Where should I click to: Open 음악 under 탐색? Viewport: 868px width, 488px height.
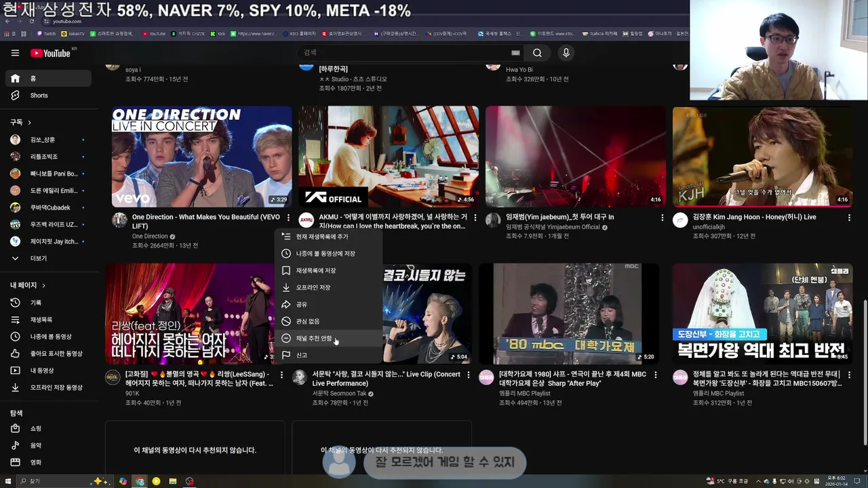47,445
